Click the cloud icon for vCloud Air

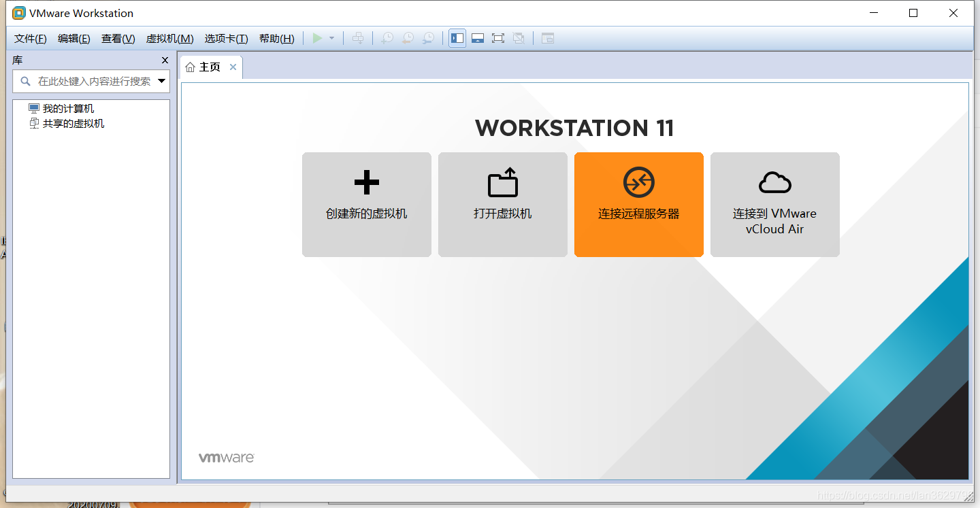775,182
